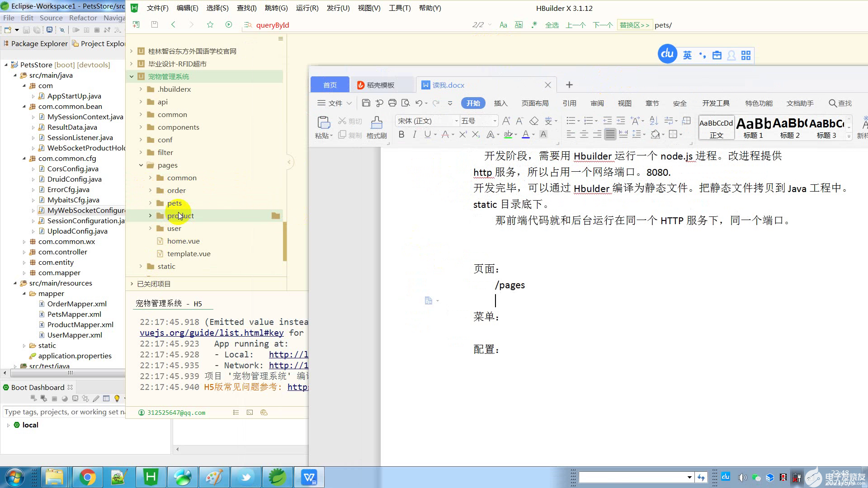Click the Print icon in WPS quick toolbar
This screenshot has width=868, height=488.
point(392,103)
